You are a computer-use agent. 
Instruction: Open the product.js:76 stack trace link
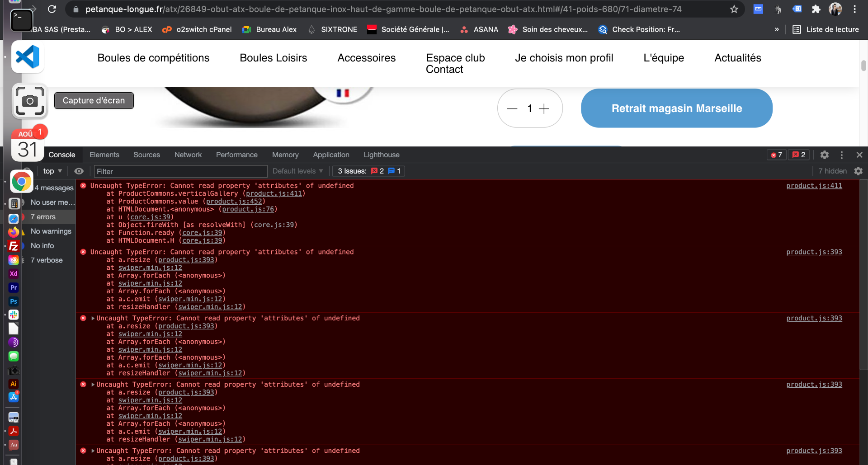click(x=248, y=209)
